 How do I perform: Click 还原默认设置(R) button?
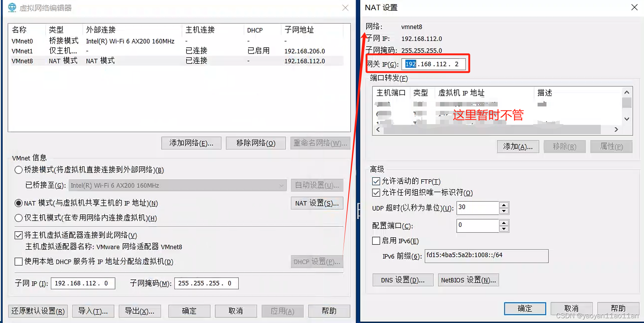pyautogui.click(x=38, y=311)
